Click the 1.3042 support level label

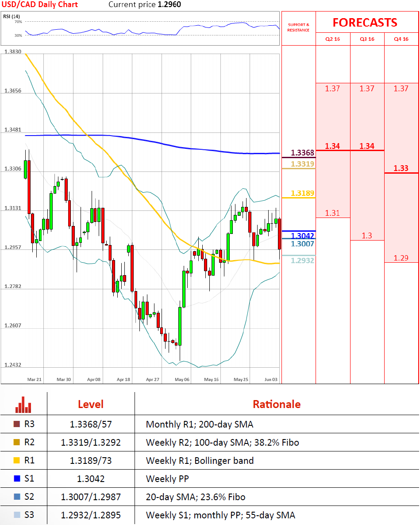tap(303, 236)
